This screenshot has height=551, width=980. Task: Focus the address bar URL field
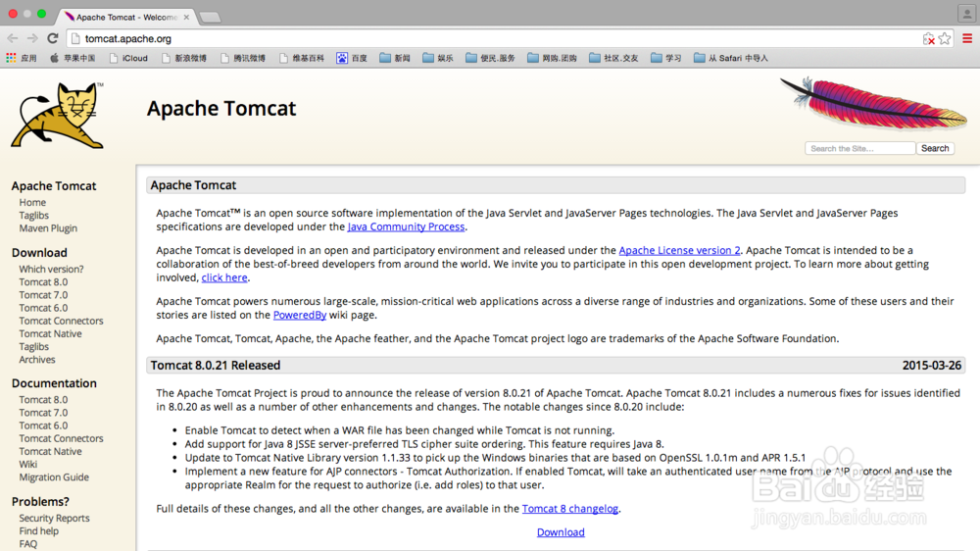tap(494, 39)
